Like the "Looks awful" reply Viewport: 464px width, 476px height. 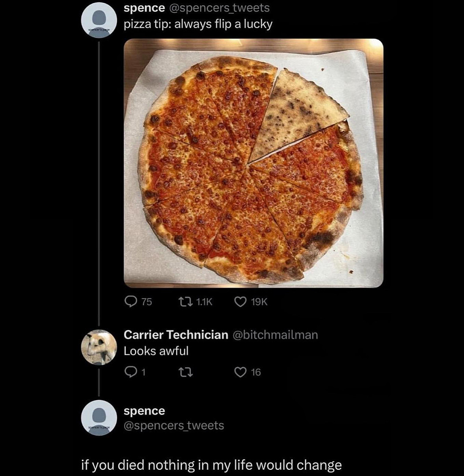coord(240,372)
